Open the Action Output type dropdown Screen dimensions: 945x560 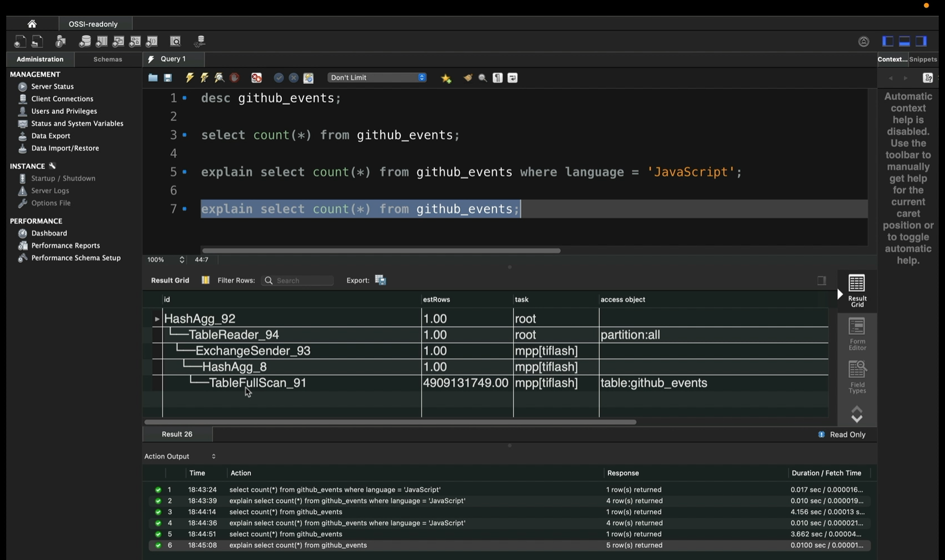click(180, 456)
